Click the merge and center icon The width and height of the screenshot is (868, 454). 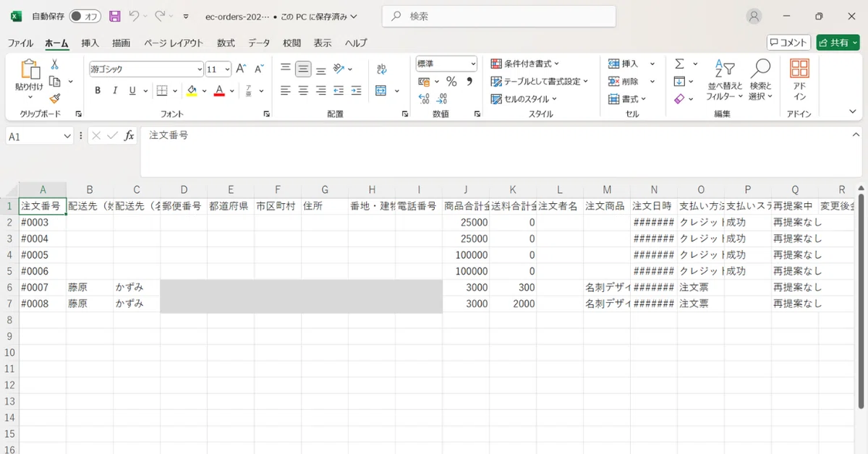pyautogui.click(x=381, y=90)
